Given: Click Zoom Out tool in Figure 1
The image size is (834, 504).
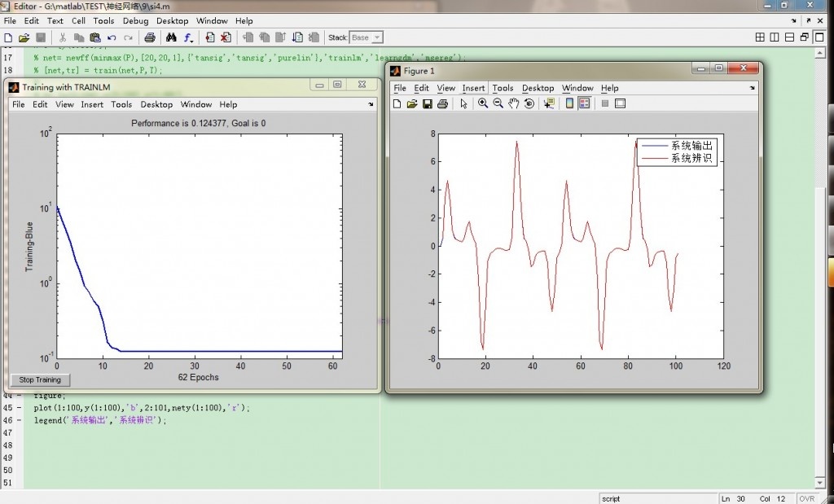Looking at the screenshot, I should pyautogui.click(x=498, y=103).
